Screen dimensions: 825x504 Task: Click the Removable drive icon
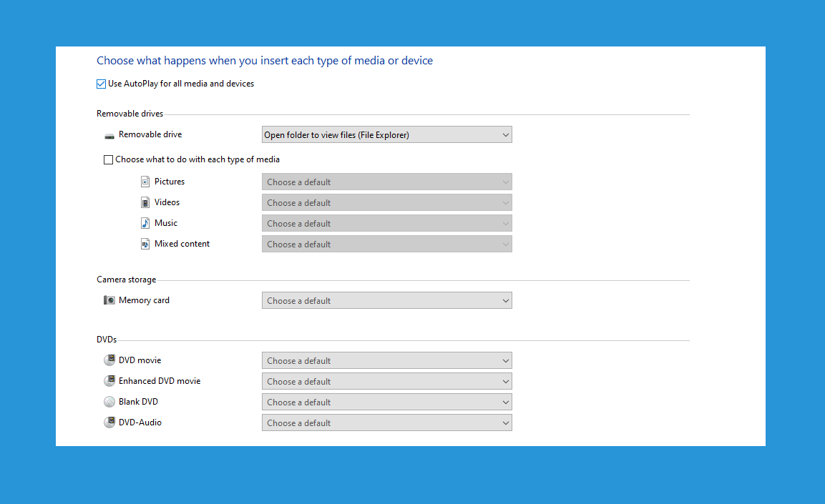point(109,136)
